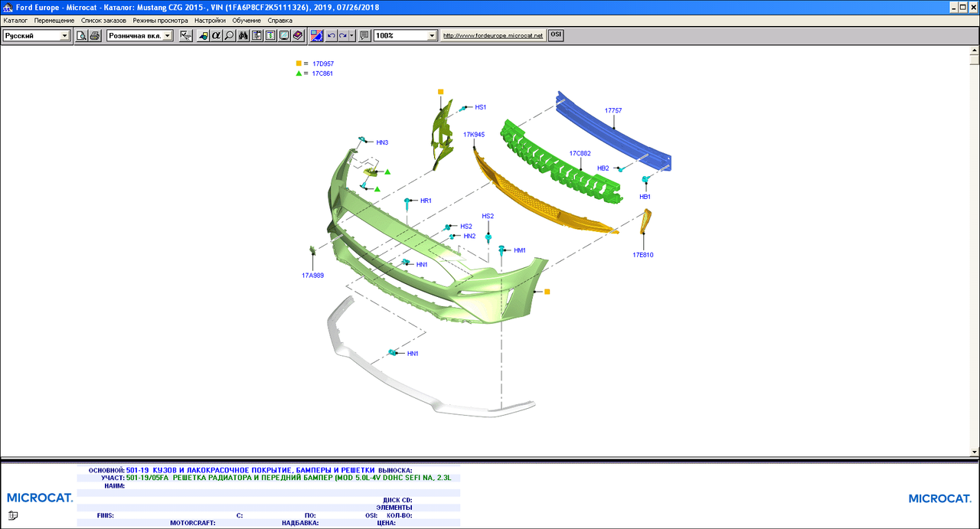Image resolution: width=980 pixels, height=529 pixels.
Task: Open the Обучение menu
Action: tap(247, 21)
